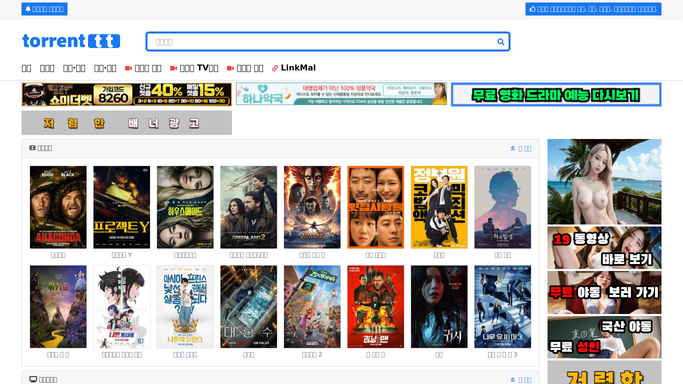683x384 pixels.
Task: Open the Zootopia 2 poster thumbnail
Action: (x=312, y=307)
